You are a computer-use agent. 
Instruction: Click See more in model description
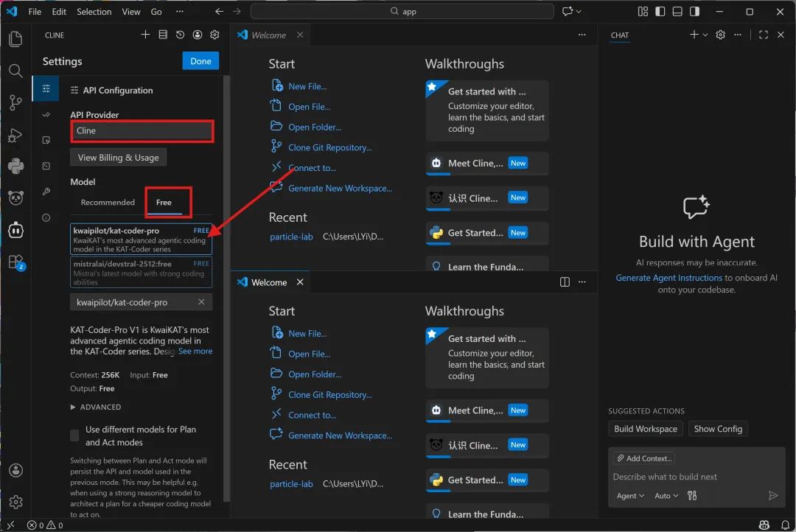tap(195, 351)
